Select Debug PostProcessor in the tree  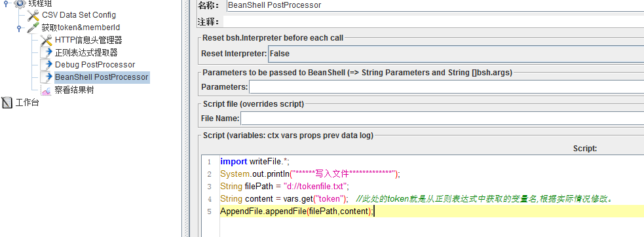[x=95, y=65]
